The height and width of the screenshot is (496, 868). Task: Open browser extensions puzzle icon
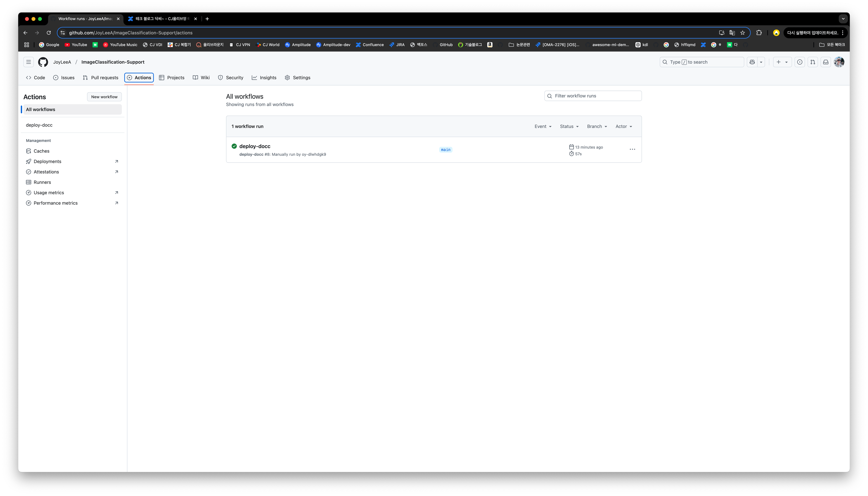pos(759,33)
